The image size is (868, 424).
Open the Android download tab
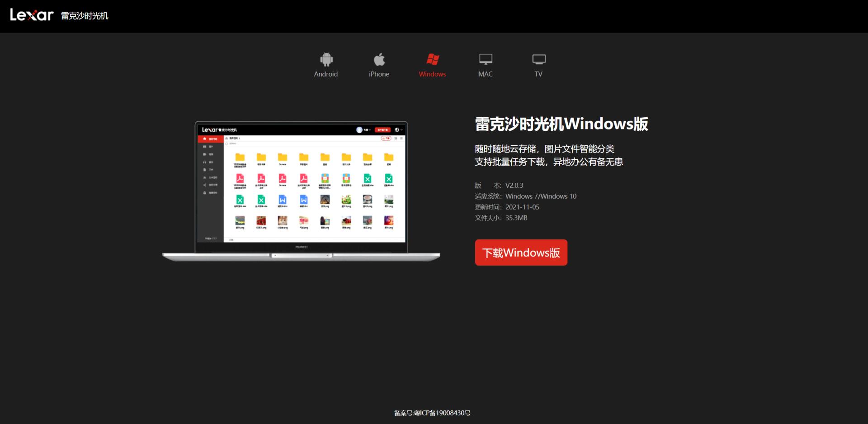click(326, 66)
